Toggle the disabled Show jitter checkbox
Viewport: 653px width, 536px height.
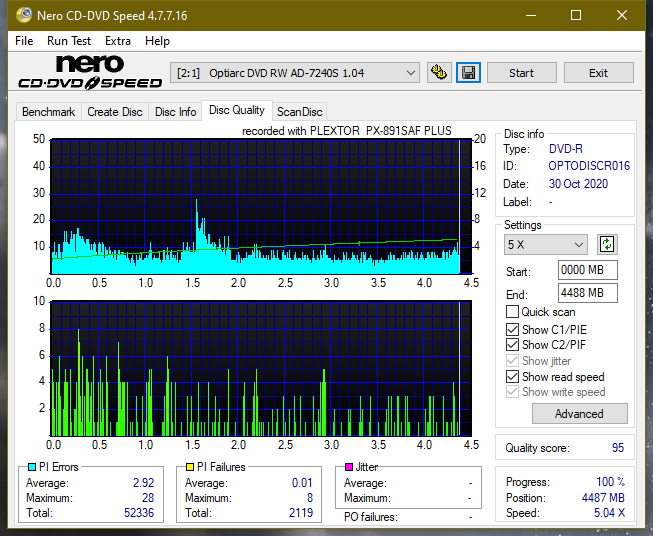click(512, 361)
